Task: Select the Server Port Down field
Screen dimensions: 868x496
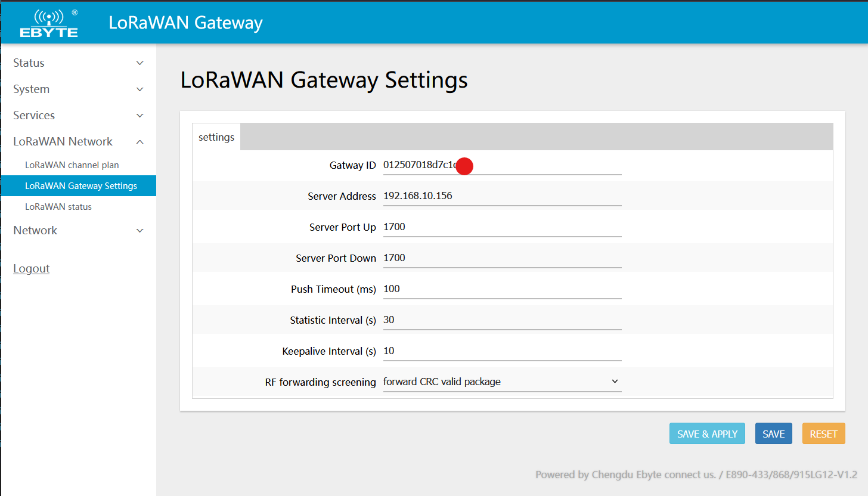Action: tap(501, 258)
